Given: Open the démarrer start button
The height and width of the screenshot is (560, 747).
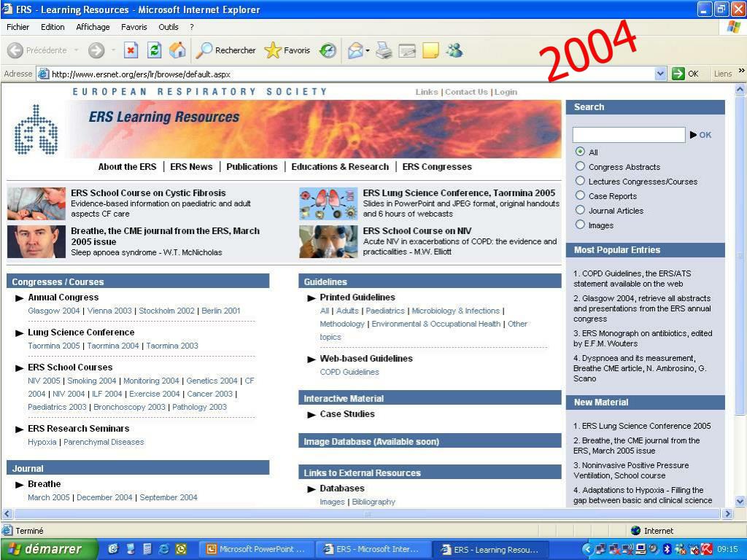Looking at the screenshot, I should tap(49, 549).
